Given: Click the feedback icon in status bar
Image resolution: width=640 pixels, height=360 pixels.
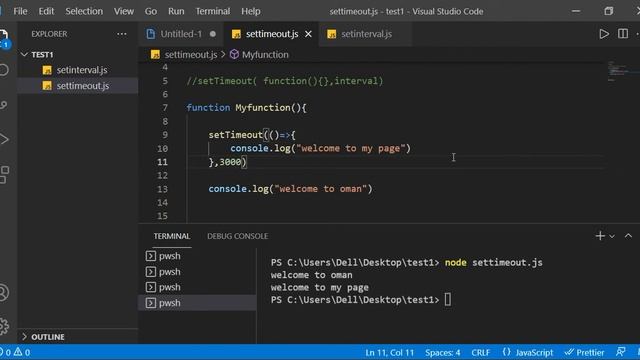Looking at the screenshot, I should point(621,352).
